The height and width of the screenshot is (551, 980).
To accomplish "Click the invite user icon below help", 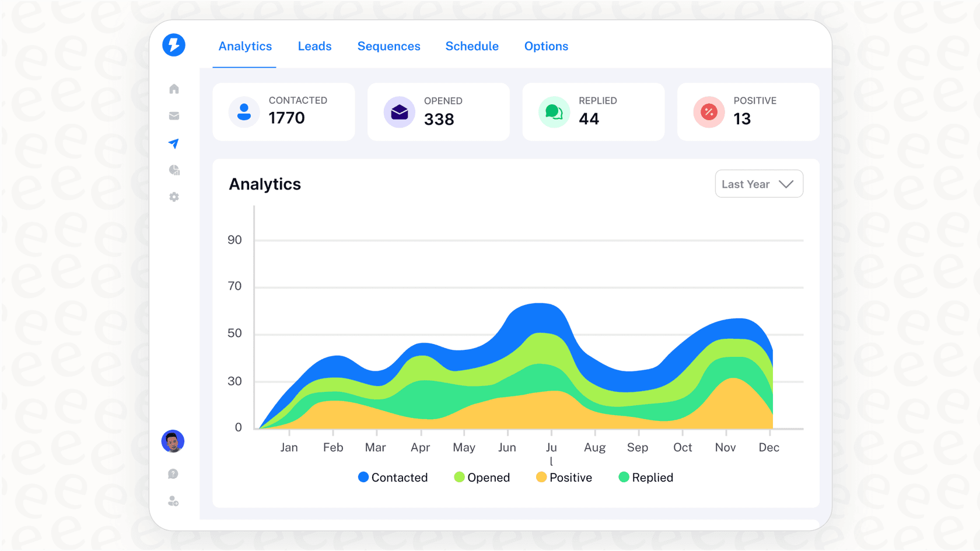I will click(x=173, y=501).
